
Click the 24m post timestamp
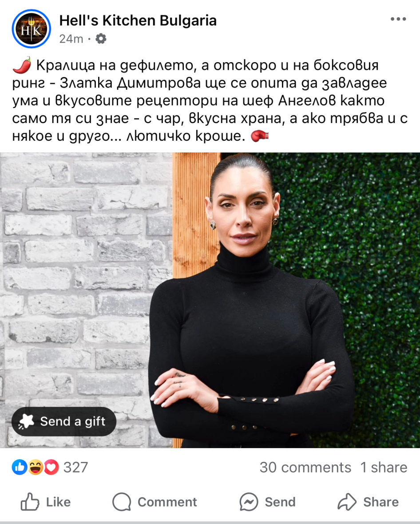point(71,39)
